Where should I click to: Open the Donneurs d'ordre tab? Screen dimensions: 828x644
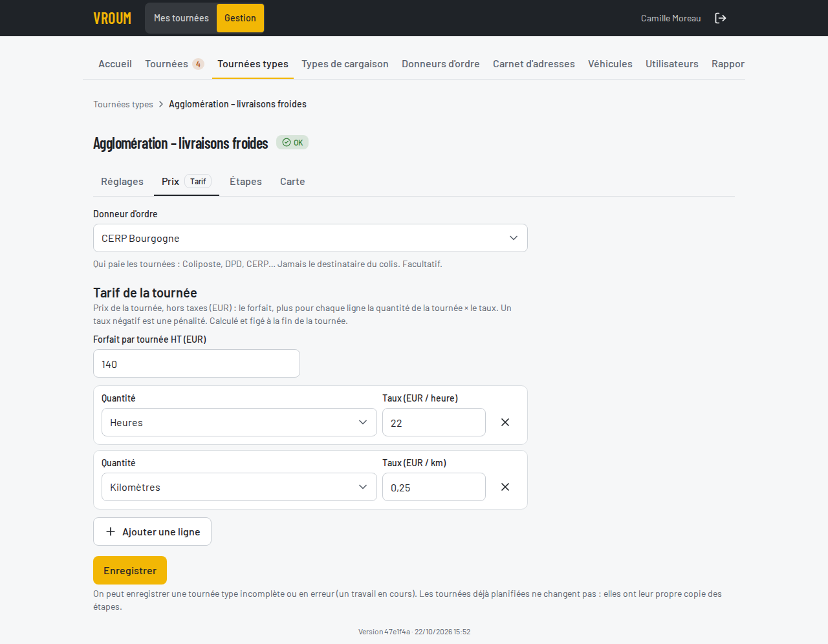point(441,64)
